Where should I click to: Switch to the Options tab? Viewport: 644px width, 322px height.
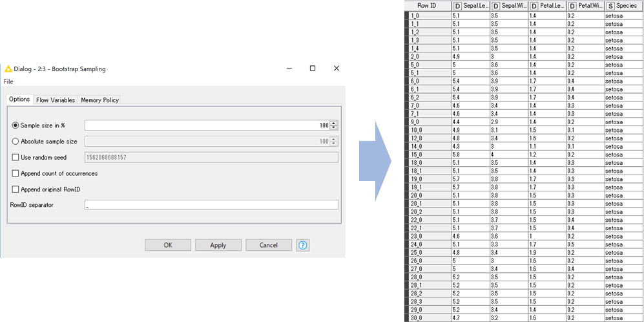[x=20, y=100]
